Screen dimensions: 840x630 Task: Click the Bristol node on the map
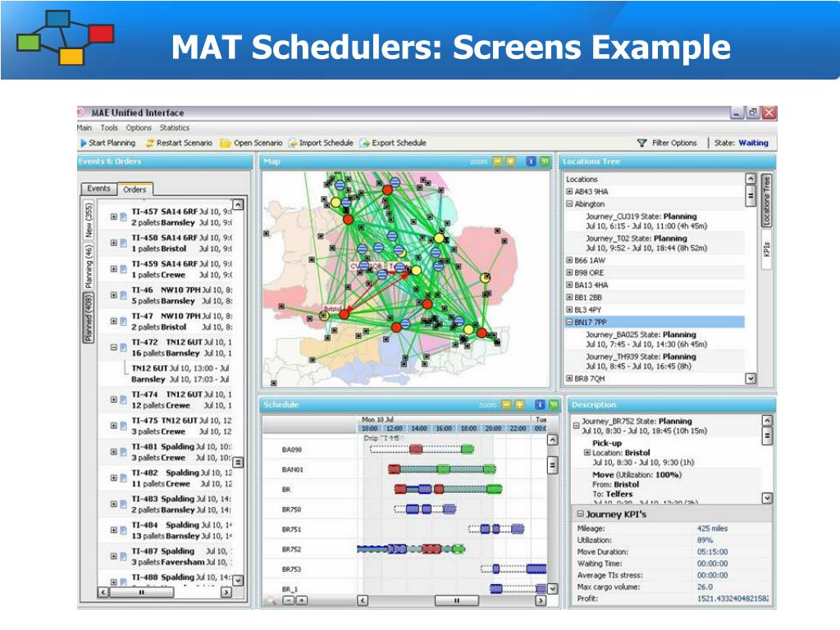point(345,314)
